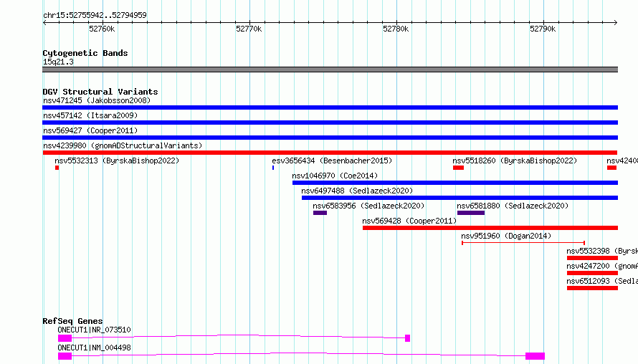Click the ruler's left arrow end
638x364 pixels.
(44, 22)
